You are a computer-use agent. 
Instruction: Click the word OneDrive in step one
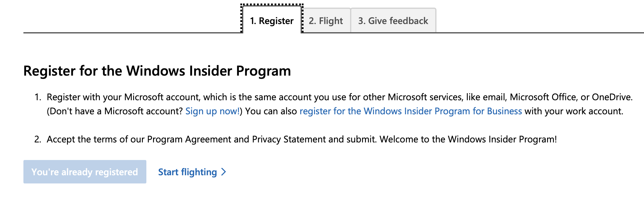611,97
